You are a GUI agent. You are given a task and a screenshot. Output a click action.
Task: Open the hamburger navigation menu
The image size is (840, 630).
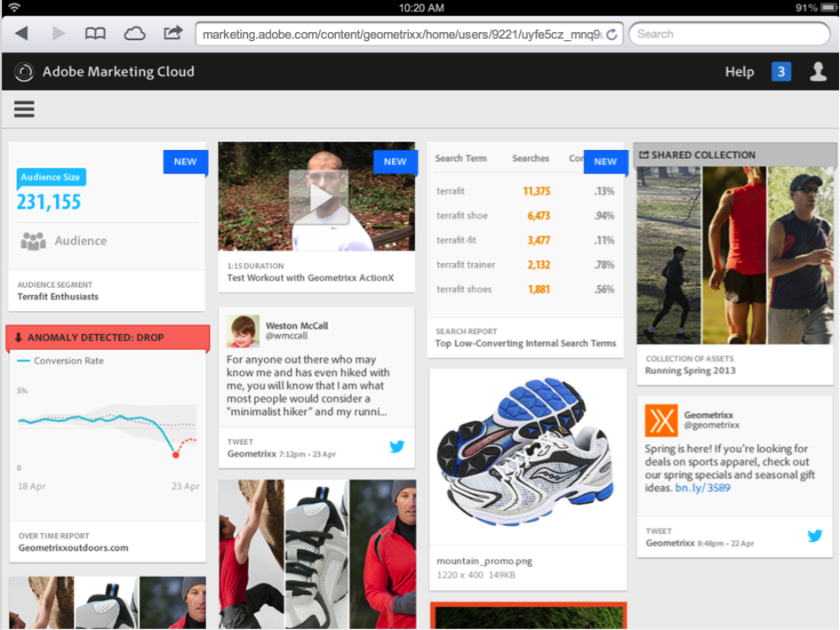[x=24, y=109]
